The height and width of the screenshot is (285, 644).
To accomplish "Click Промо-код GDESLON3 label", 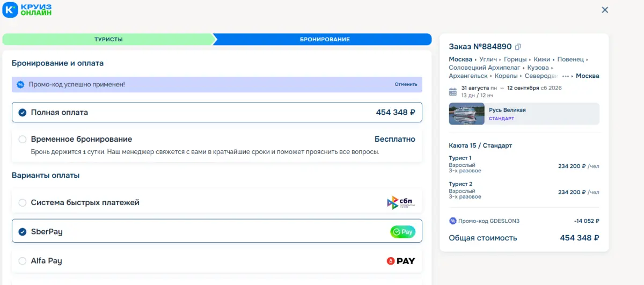I will [489, 221].
